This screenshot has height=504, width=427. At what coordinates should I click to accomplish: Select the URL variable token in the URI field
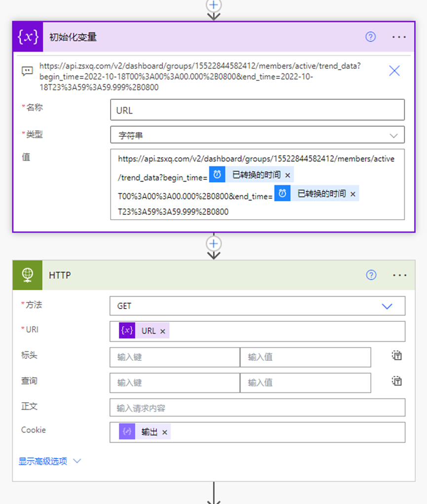[x=148, y=331]
